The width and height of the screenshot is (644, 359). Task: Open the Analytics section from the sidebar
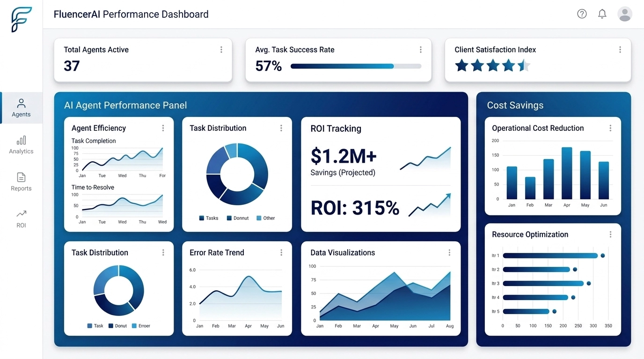[21, 144]
